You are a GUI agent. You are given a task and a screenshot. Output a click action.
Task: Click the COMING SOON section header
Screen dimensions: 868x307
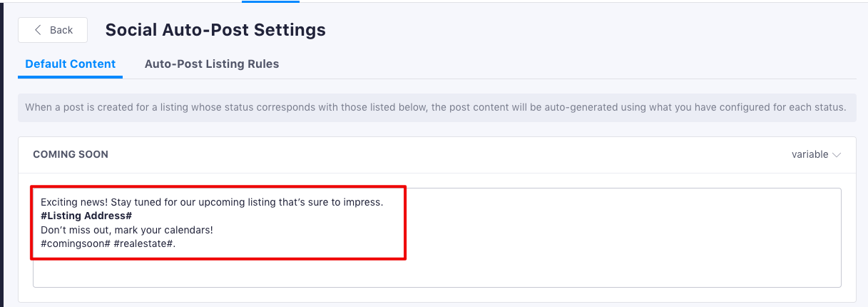point(71,154)
